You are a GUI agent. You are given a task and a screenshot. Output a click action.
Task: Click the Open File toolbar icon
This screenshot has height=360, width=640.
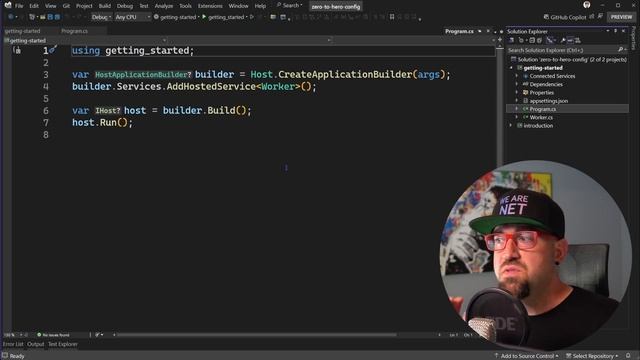pos(42,17)
